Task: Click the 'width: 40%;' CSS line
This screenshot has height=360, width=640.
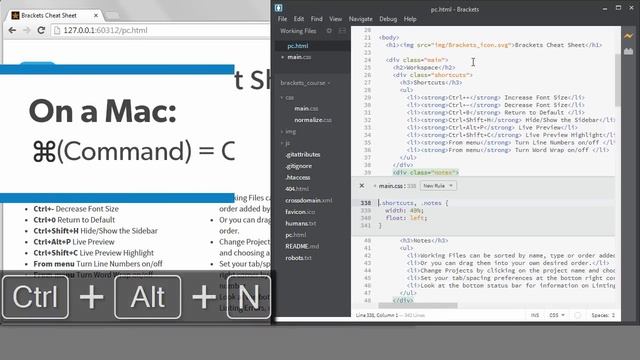Action: 404,211
